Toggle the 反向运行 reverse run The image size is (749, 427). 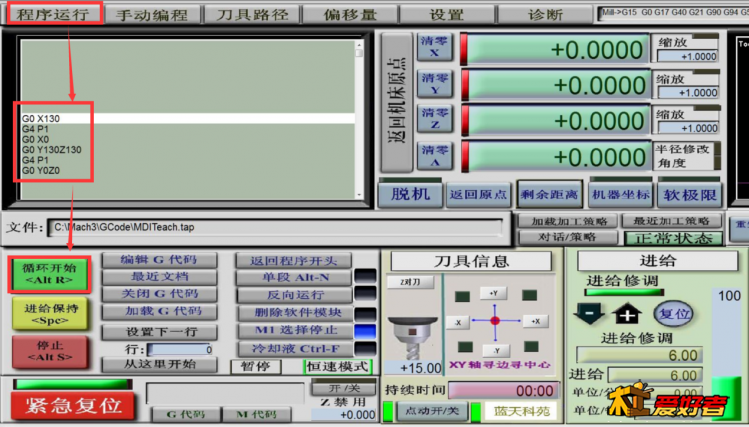click(x=295, y=295)
